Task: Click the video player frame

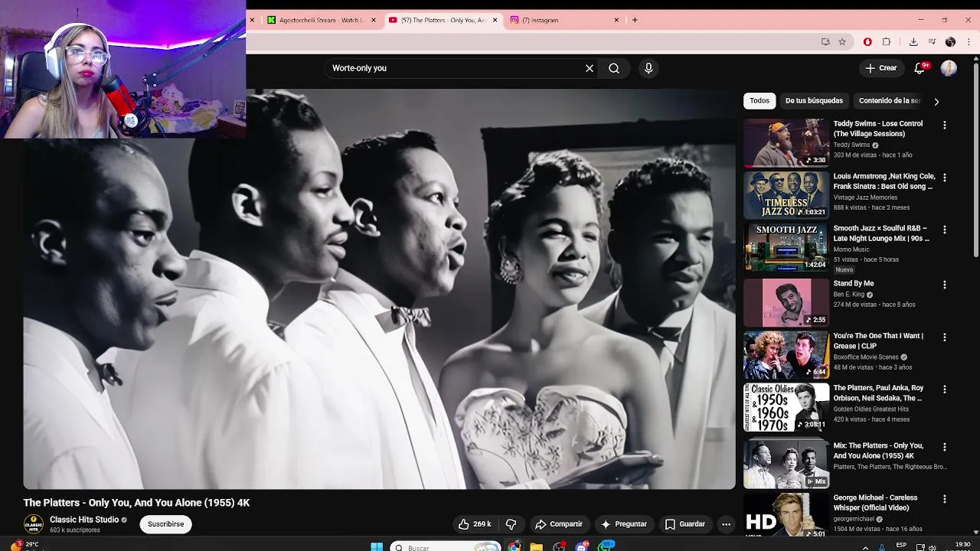Action: pyautogui.click(x=379, y=289)
